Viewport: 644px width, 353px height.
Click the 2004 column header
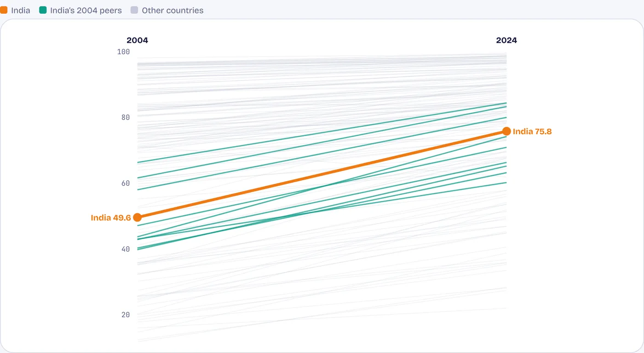[137, 40]
